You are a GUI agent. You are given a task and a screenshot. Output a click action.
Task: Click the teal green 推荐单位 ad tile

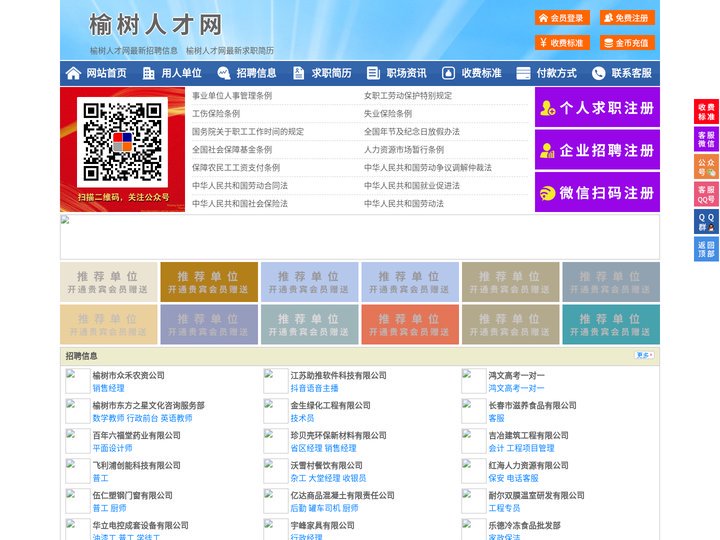(611, 324)
